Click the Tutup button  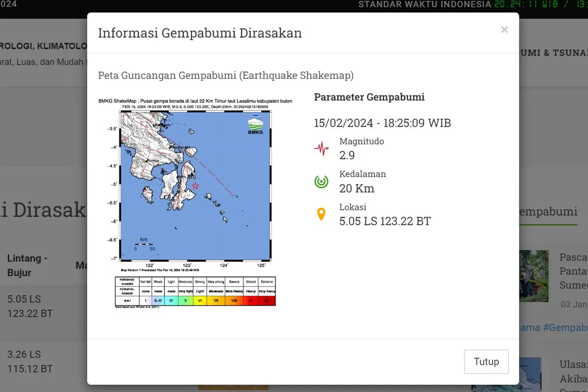[486, 362]
